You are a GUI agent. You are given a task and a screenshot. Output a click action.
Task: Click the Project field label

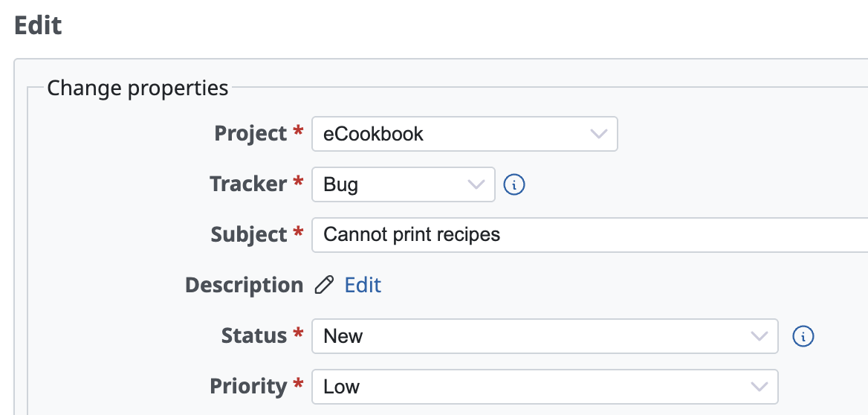coord(250,134)
